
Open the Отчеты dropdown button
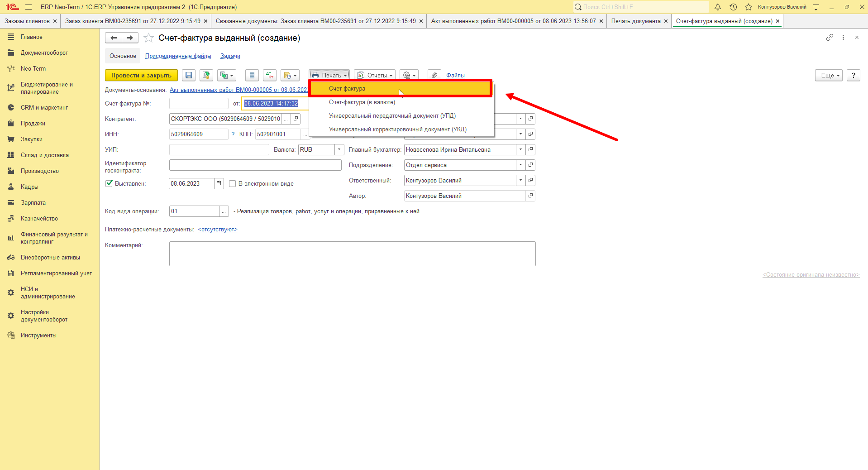(375, 75)
